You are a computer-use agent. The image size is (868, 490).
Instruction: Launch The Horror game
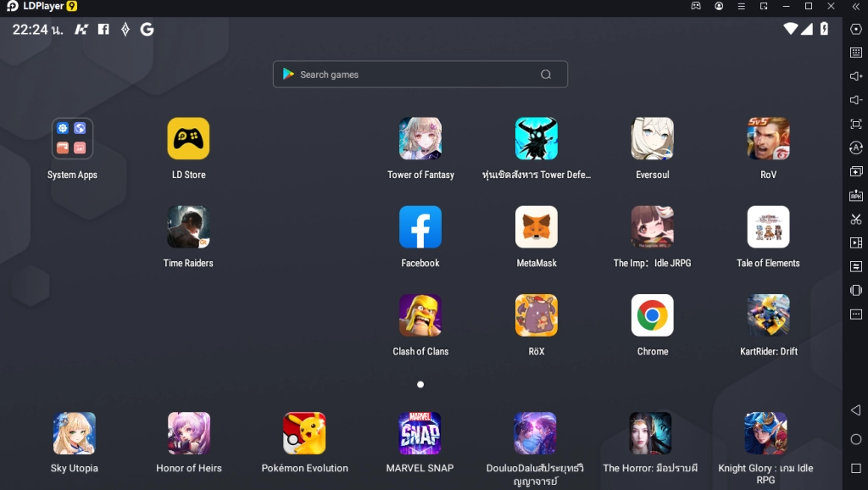tap(650, 433)
